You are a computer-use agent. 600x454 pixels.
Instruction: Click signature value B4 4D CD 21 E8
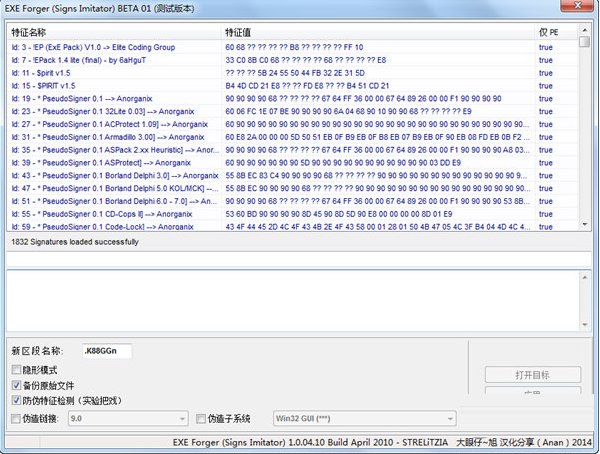click(307, 86)
